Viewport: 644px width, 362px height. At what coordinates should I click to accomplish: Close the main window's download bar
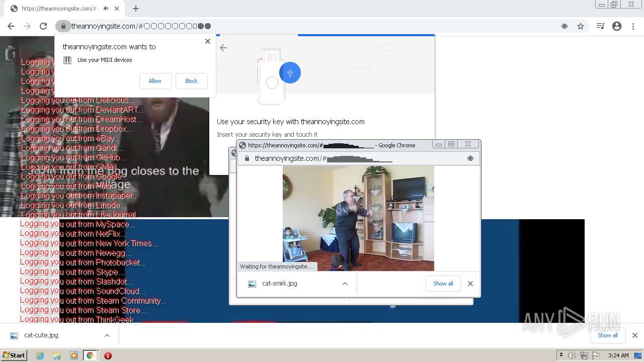pyautogui.click(x=635, y=335)
